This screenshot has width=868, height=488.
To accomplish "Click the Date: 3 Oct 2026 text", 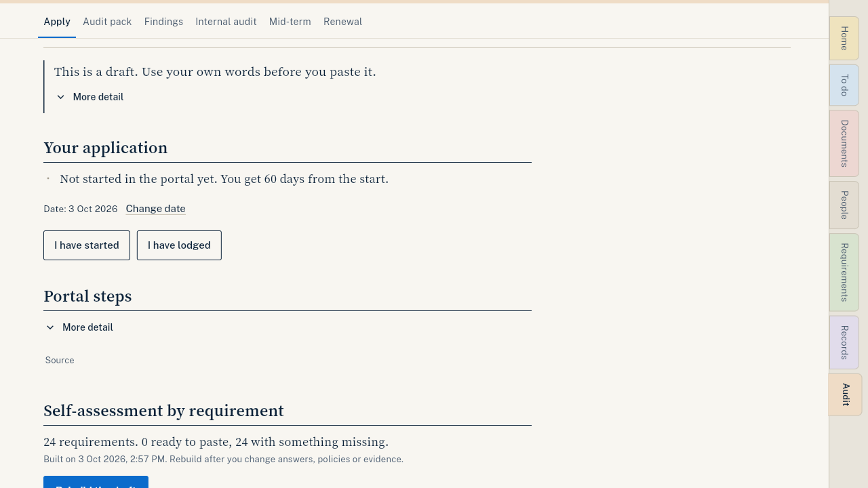I will tap(81, 209).
